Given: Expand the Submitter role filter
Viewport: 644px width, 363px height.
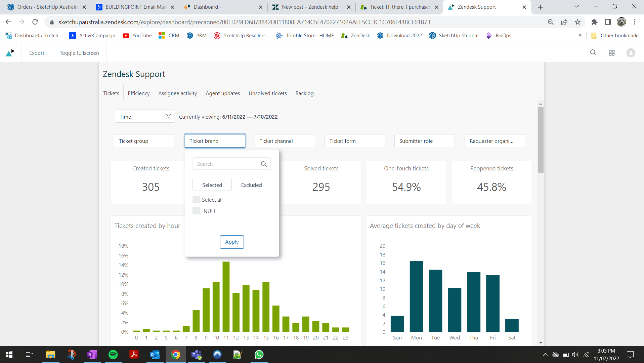Looking at the screenshot, I should (424, 141).
